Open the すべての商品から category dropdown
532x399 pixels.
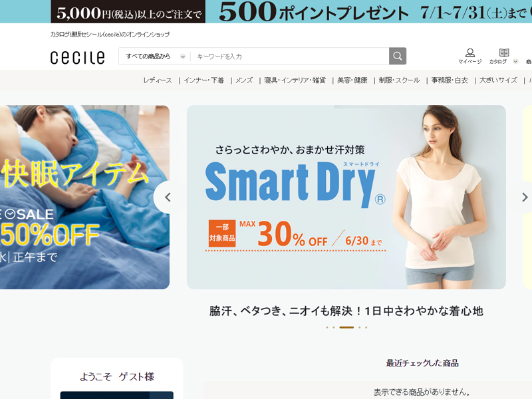[x=155, y=57]
